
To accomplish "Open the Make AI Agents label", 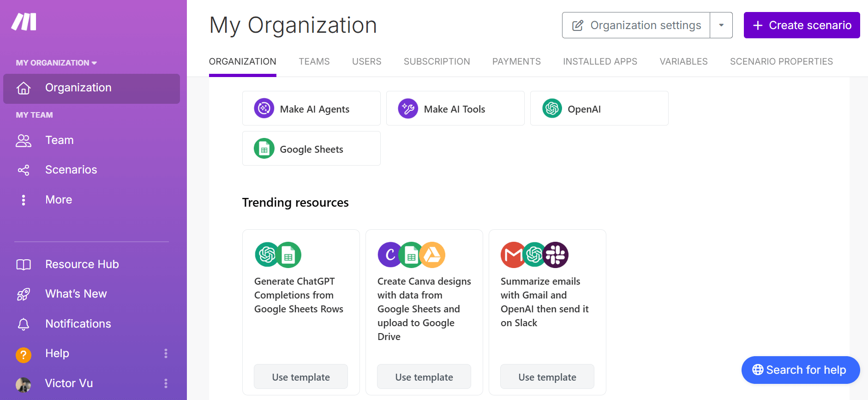I will [x=315, y=109].
